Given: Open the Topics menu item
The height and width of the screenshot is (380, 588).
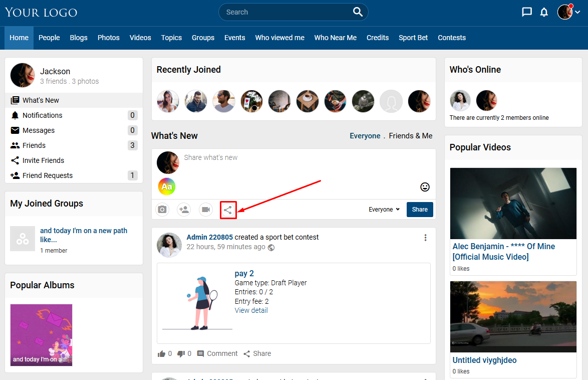Looking at the screenshot, I should [171, 38].
